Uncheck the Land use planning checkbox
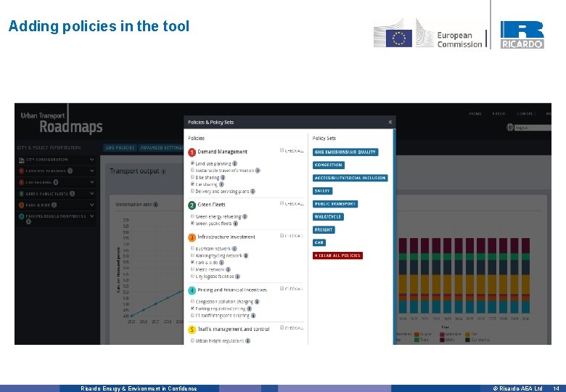This screenshot has height=392, width=566. point(192,163)
